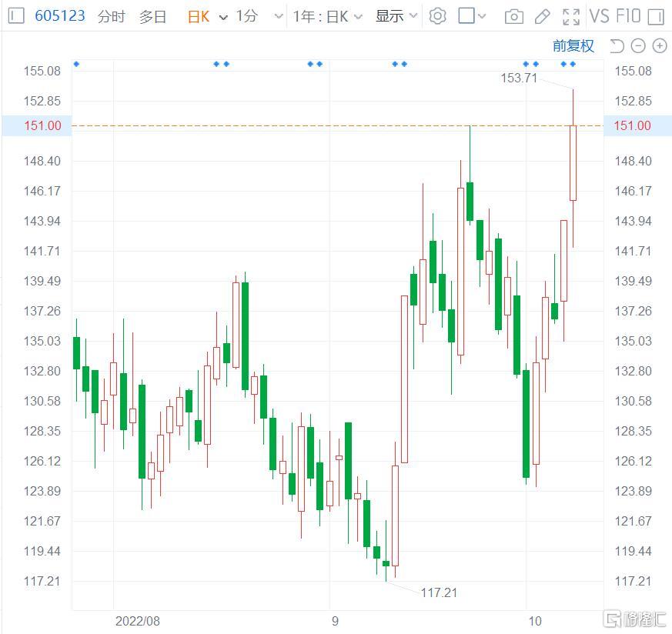Click the 155.08 left axis label
672x634 pixels.
pos(42,71)
